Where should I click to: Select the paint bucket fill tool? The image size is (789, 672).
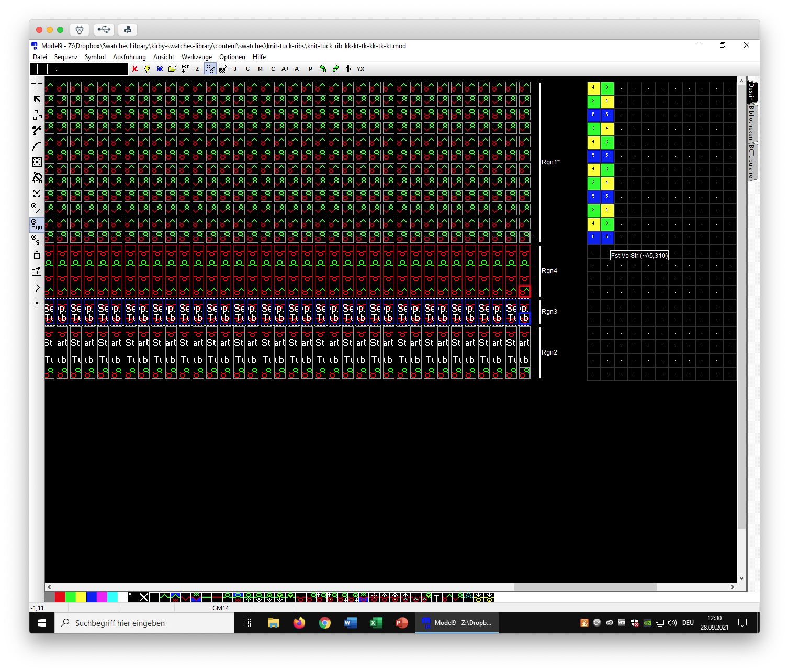37,177
